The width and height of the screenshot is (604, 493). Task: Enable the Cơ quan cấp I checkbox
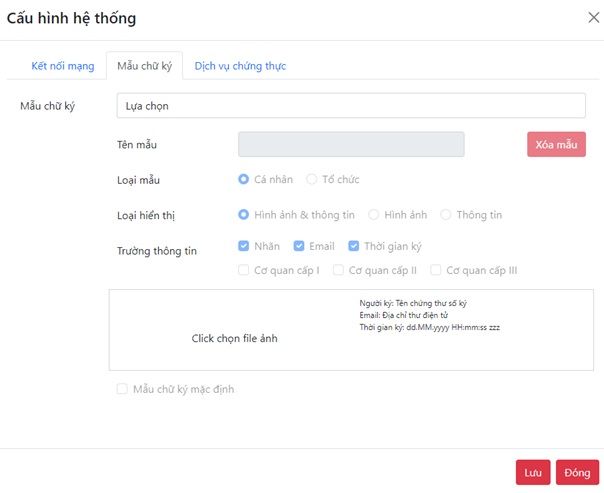pos(243,270)
